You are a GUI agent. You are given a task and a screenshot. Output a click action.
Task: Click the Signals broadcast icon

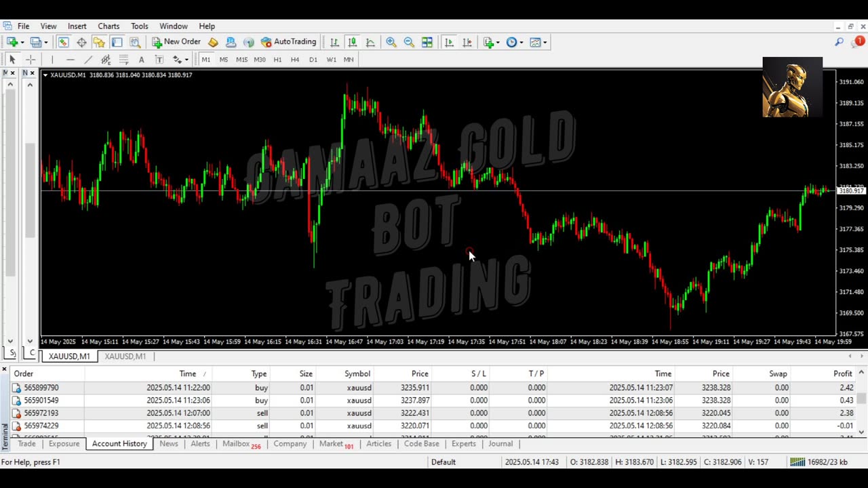(249, 42)
